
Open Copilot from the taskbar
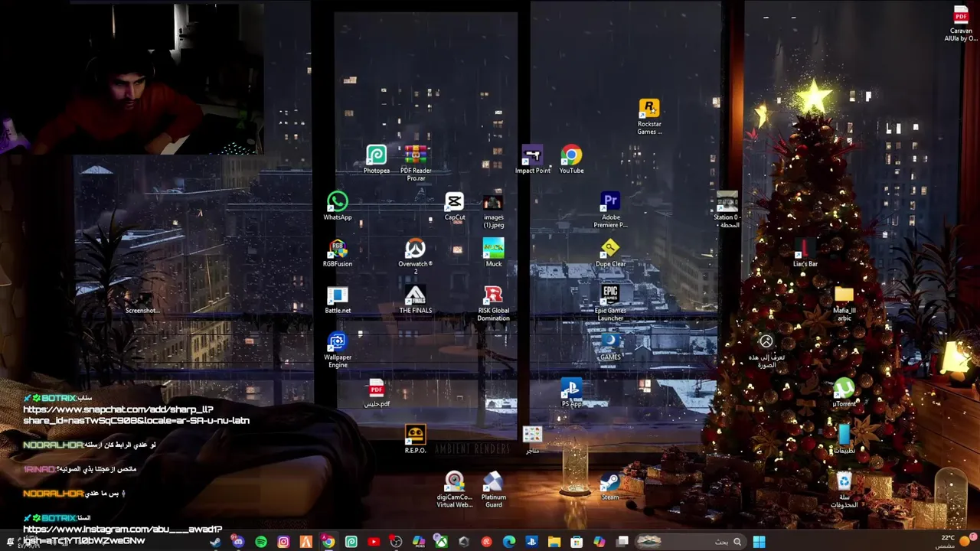pos(599,542)
